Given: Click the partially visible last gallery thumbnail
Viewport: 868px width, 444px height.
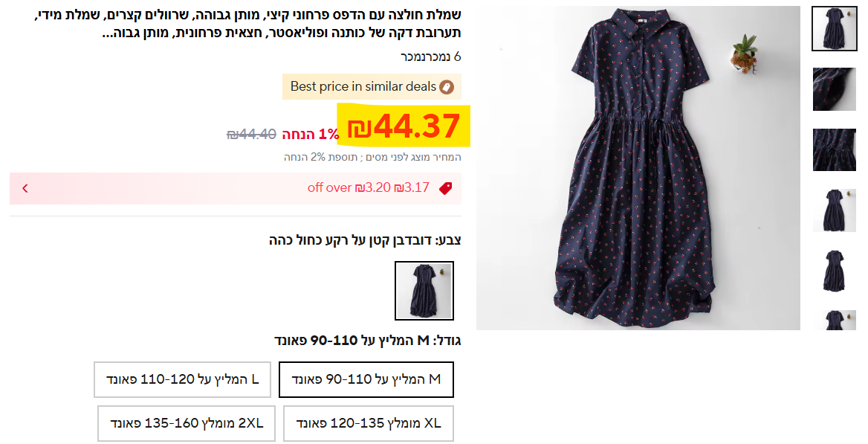Looking at the screenshot, I should coord(834,321).
